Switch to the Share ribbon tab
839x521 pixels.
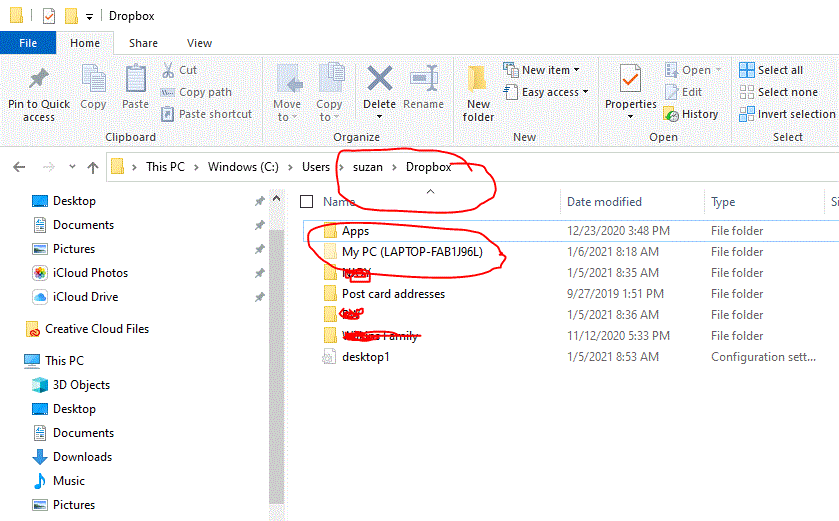click(143, 43)
